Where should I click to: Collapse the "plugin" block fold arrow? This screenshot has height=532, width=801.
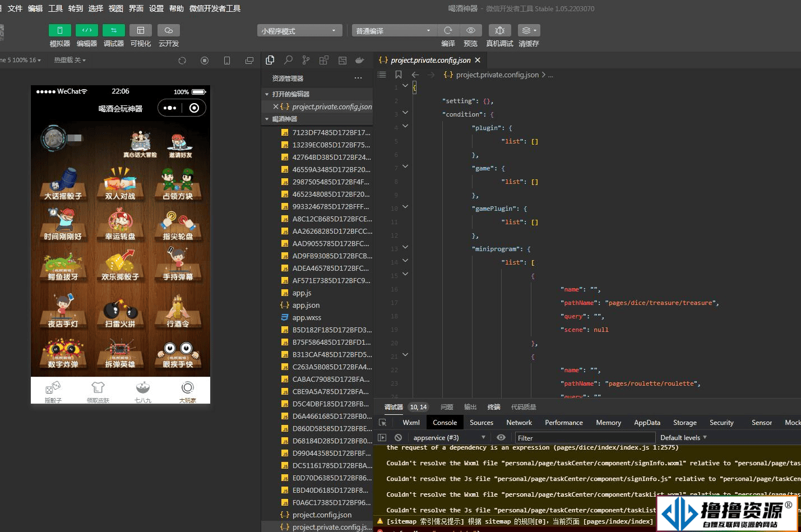coord(405,126)
